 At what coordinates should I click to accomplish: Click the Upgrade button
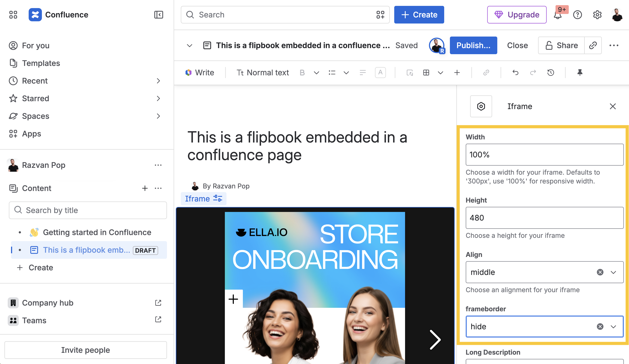coord(517,15)
